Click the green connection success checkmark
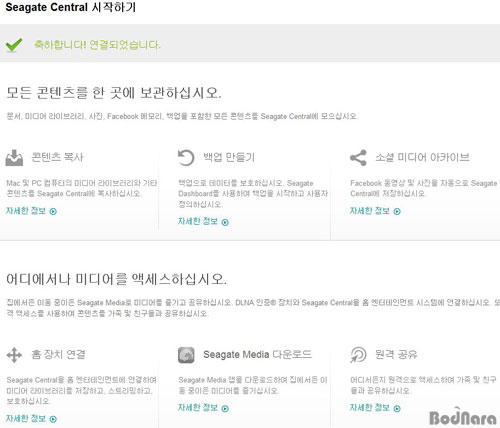The image size is (500, 428). click(14, 45)
